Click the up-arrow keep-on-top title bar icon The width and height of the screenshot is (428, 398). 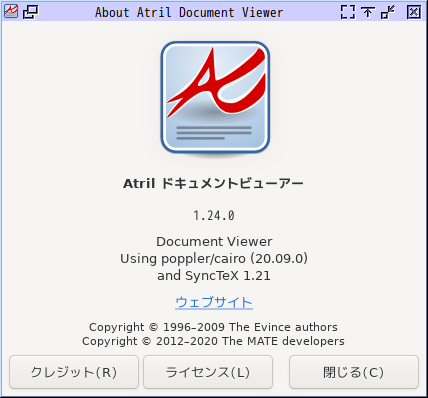click(367, 12)
